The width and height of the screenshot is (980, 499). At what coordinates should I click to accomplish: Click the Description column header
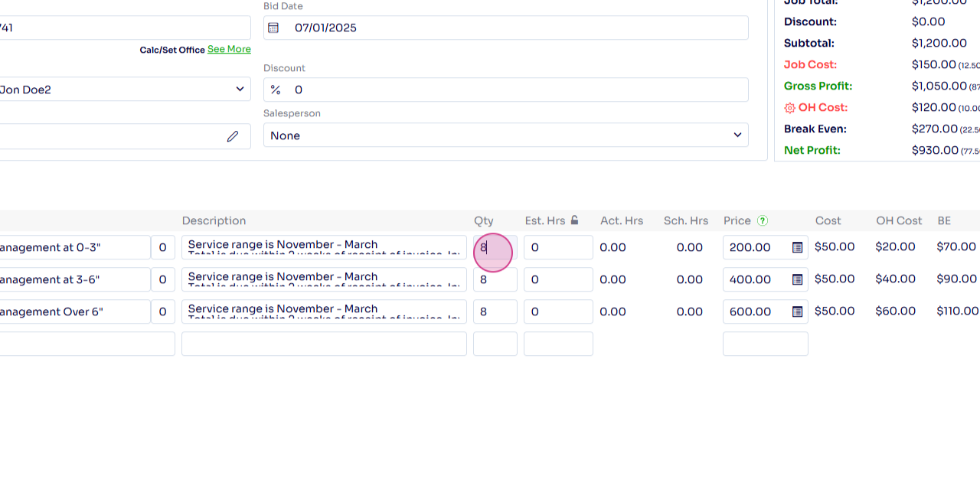[214, 220]
